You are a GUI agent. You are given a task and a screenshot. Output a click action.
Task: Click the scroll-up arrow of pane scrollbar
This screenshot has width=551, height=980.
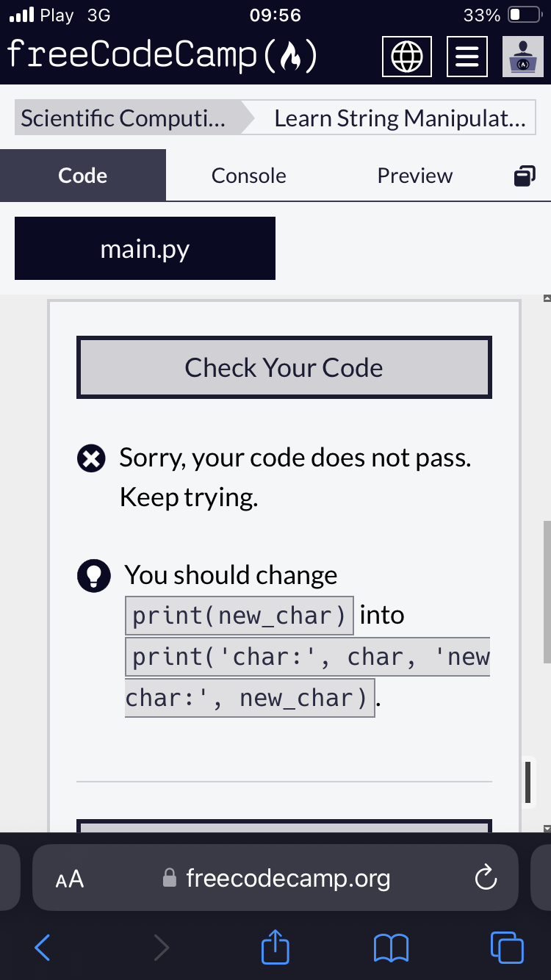click(545, 299)
